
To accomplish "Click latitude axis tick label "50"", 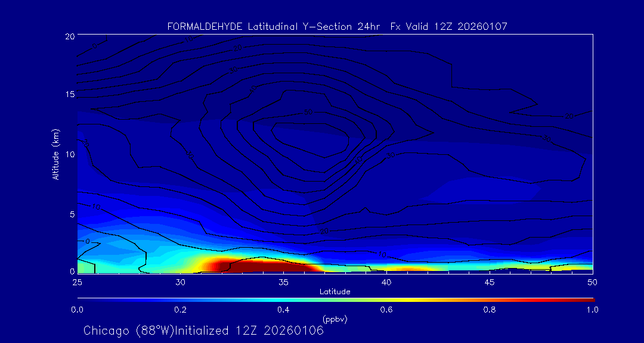I will coord(593,282).
